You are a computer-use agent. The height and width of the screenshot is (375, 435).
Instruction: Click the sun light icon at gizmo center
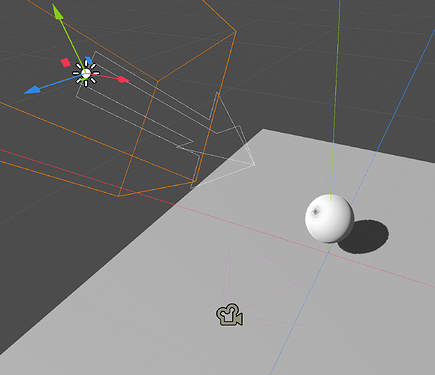[86, 74]
